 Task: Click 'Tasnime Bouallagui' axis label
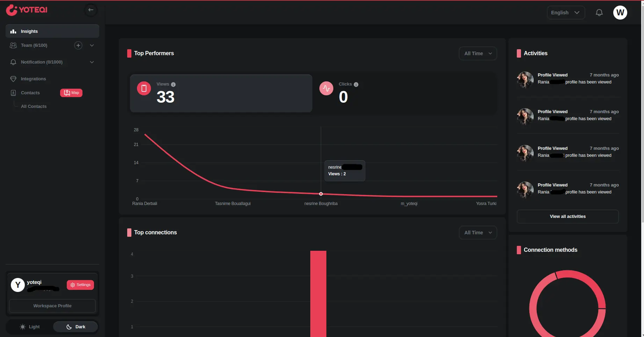click(x=233, y=204)
